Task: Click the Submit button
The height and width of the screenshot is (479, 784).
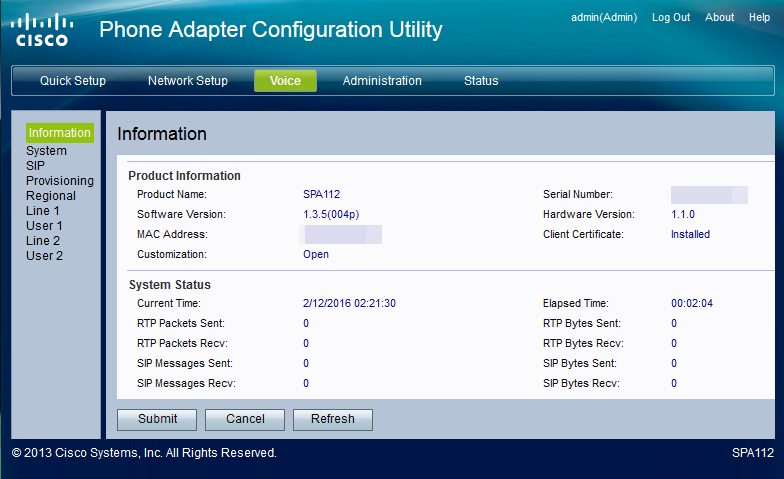Action: [x=157, y=419]
